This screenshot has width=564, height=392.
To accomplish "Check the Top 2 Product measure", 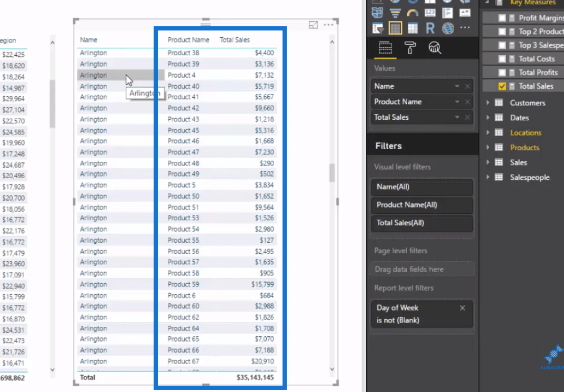I will [502, 32].
